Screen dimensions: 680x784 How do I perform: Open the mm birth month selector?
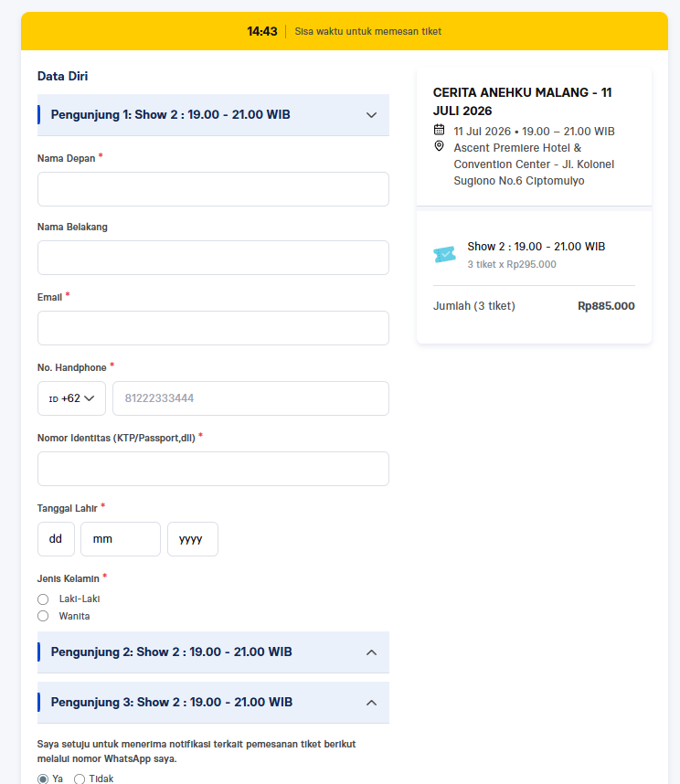(x=121, y=539)
